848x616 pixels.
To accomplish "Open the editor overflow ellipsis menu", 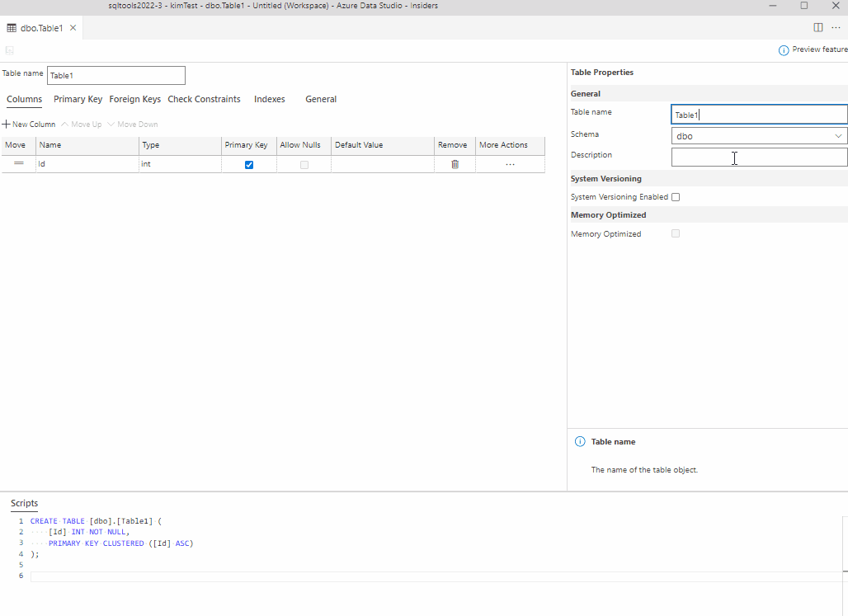I will [x=837, y=27].
